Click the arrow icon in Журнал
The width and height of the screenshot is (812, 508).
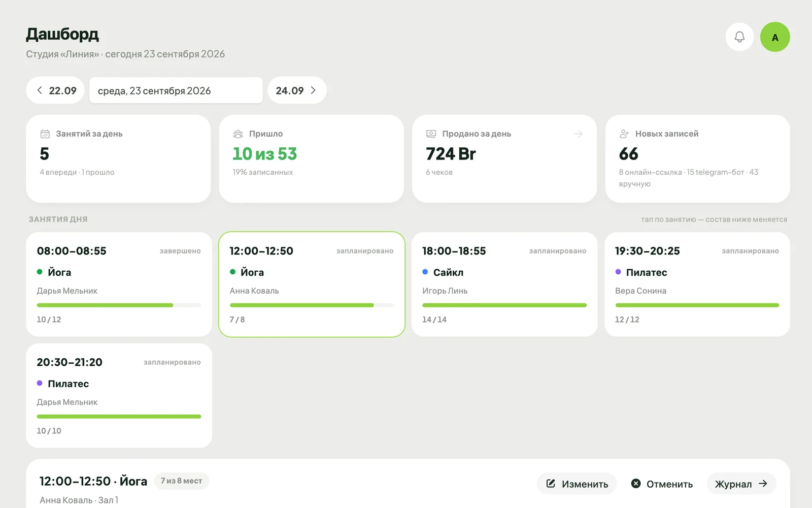coord(763,484)
